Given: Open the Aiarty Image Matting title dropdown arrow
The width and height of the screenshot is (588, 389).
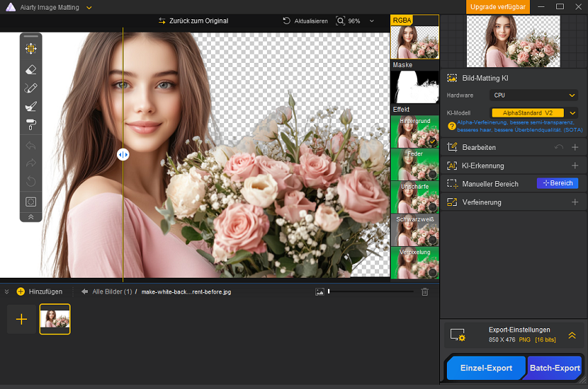Looking at the screenshot, I should pyautogui.click(x=89, y=8).
